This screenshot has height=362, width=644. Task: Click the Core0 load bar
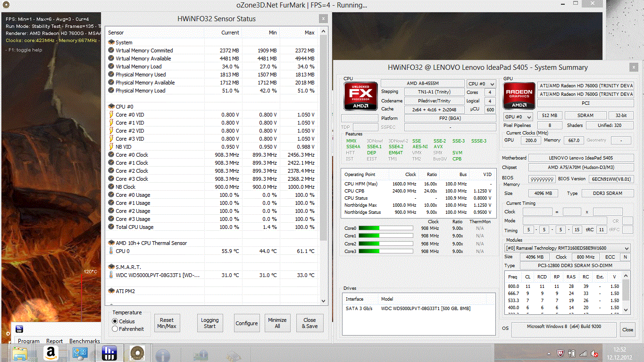pos(386,228)
